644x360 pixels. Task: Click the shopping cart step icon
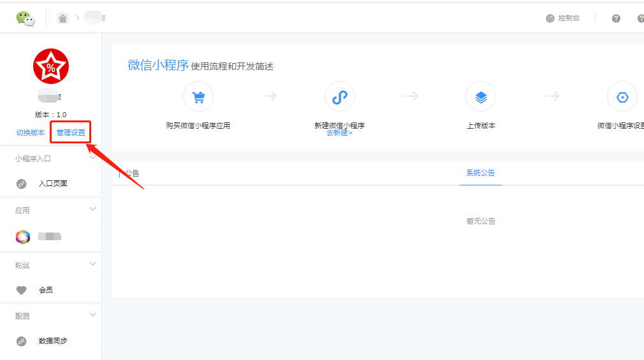tap(198, 96)
